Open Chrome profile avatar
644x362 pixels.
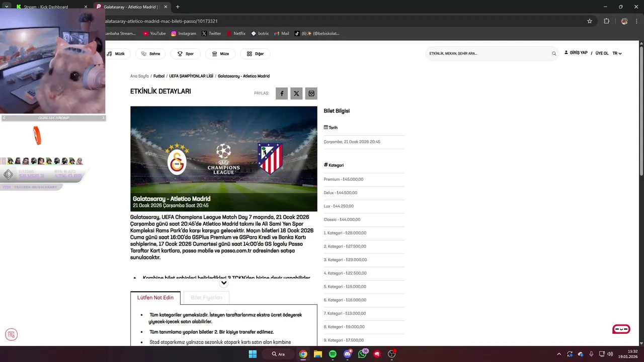(x=624, y=21)
